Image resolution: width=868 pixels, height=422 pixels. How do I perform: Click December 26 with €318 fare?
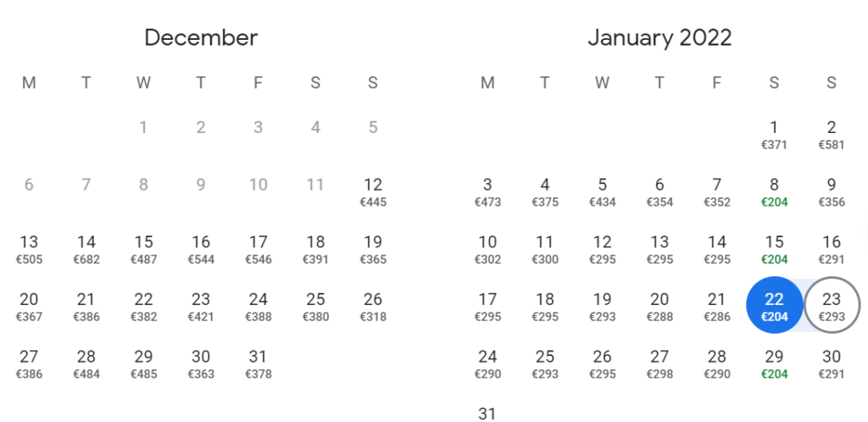[373, 306]
